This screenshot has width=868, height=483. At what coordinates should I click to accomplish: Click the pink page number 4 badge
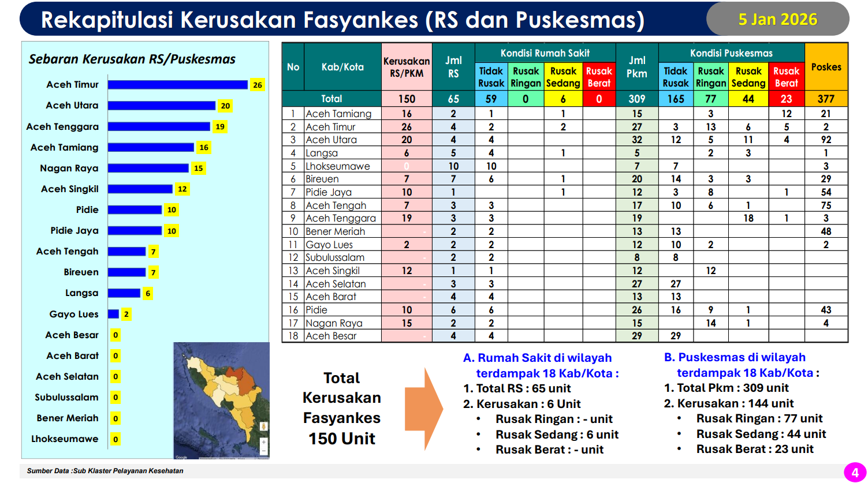click(x=855, y=471)
